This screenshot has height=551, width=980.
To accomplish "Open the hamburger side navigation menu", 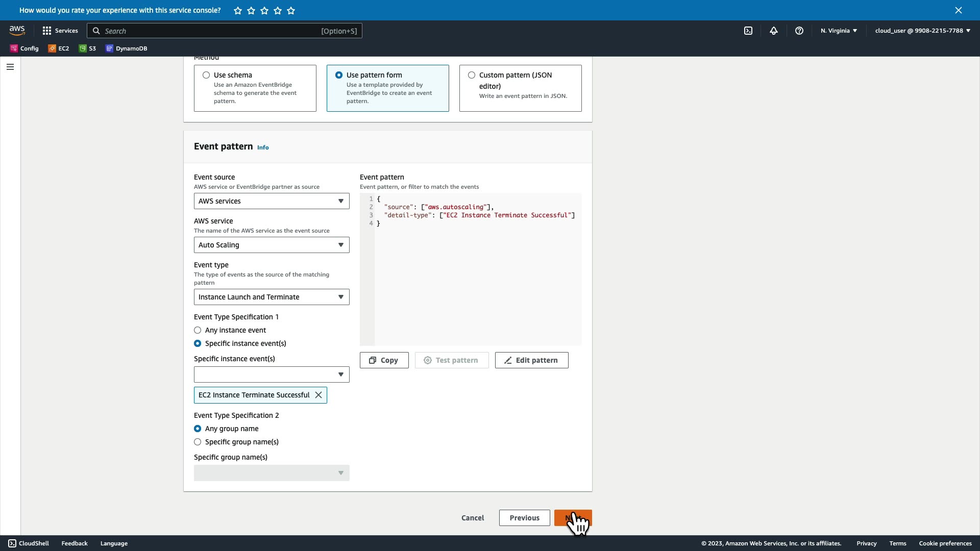I will [x=10, y=67].
